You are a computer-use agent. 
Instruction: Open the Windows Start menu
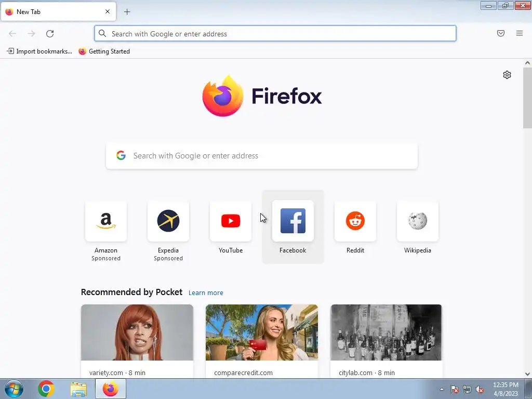pos(14,389)
